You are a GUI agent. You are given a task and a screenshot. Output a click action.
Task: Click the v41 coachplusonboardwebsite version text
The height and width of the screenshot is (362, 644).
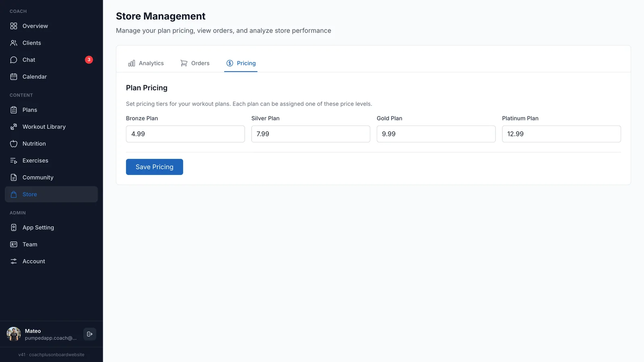[x=51, y=355]
